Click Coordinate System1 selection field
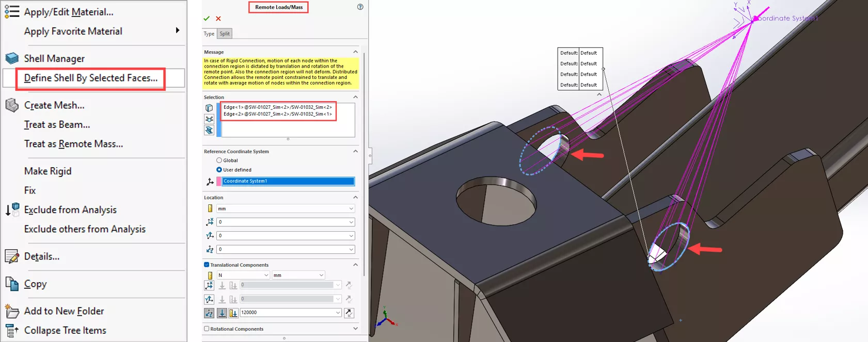This screenshot has height=342, width=868. (289, 181)
